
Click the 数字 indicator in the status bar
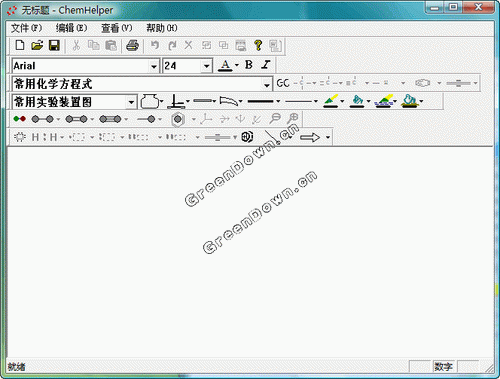[x=444, y=367]
